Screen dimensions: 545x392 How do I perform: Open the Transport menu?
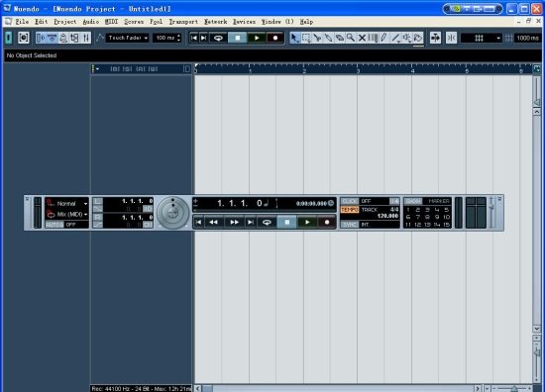click(x=183, y=22)
